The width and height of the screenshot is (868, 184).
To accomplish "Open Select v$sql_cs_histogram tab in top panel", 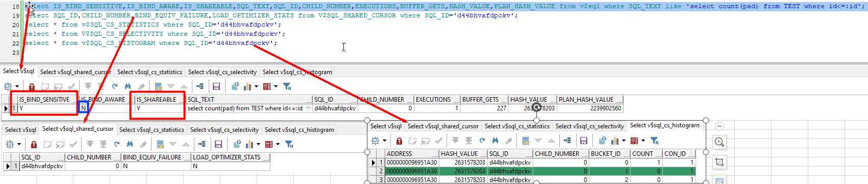I will coord(297,72).
